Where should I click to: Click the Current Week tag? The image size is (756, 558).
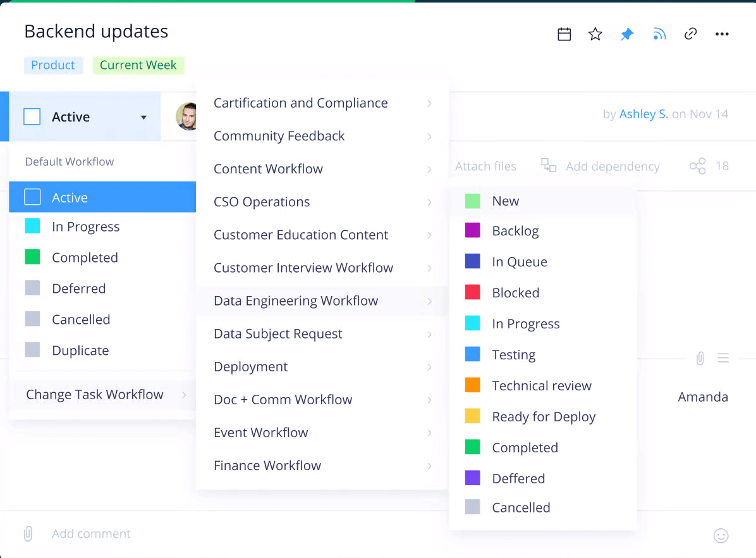point(138,65)
